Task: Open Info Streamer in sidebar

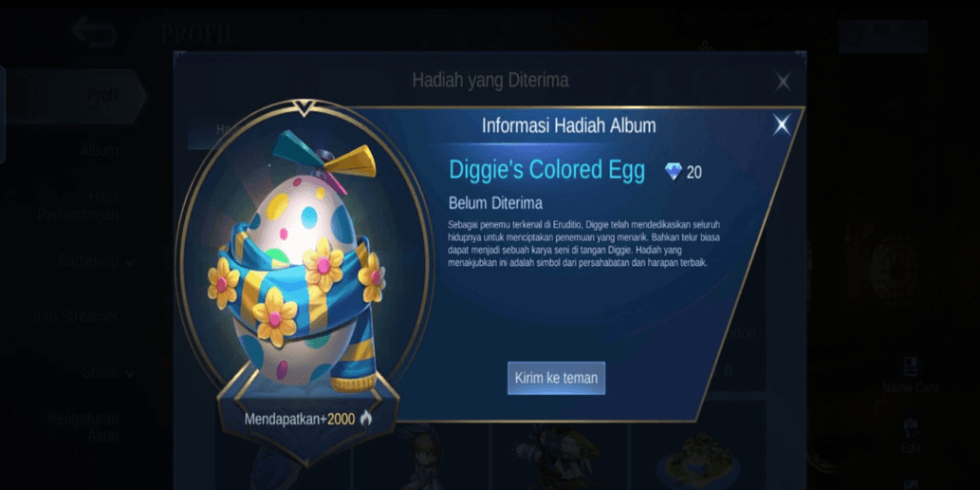Action: (x=76, y=316)
